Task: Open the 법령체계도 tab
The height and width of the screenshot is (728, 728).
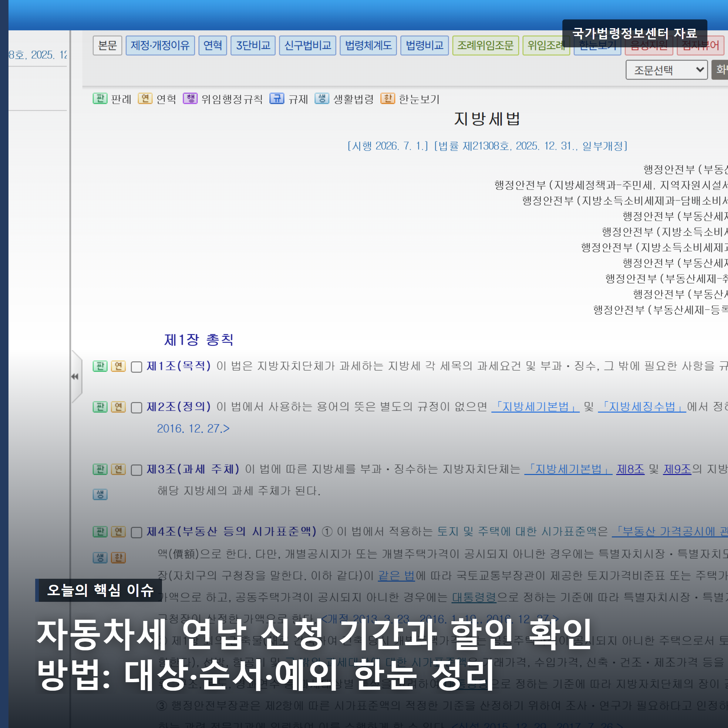Action: 368,45
